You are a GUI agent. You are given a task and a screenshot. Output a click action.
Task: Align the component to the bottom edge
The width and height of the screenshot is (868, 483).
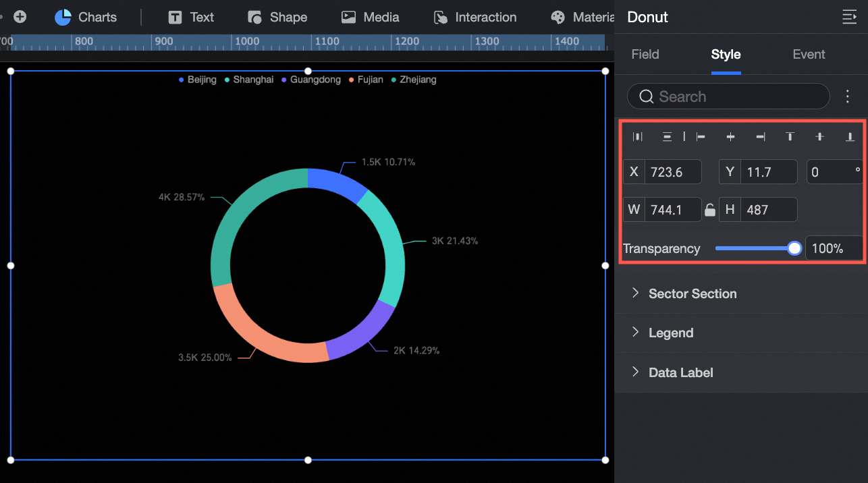point(850,137)
